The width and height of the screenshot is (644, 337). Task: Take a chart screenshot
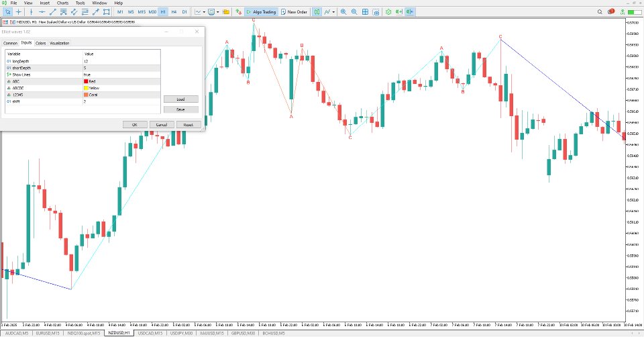tap(376, 12)
